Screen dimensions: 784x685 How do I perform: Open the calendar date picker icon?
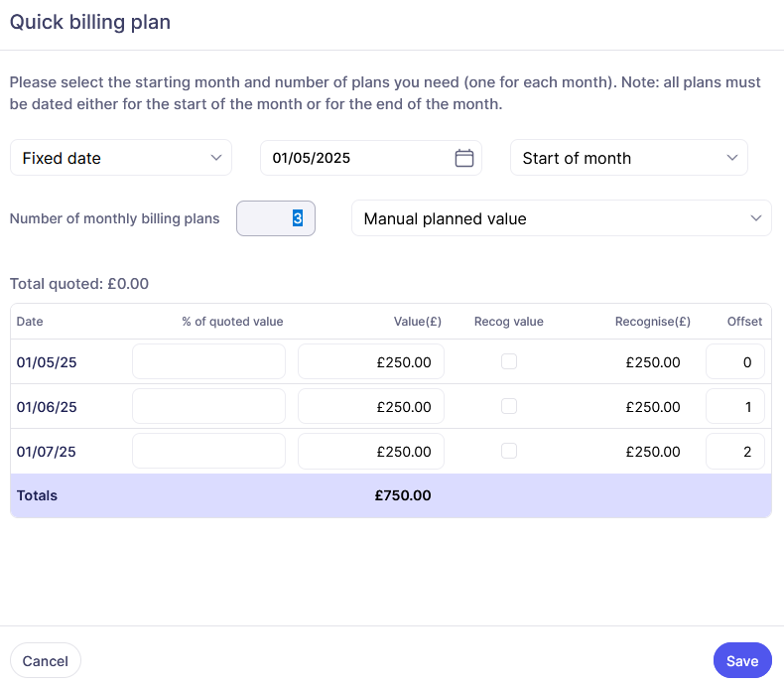point(463,158)
